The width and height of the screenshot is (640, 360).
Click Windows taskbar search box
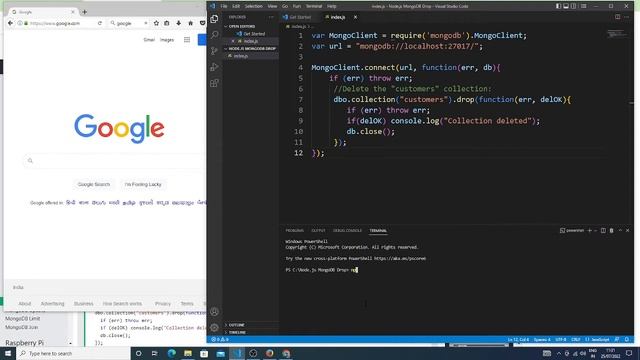(73, 353)
